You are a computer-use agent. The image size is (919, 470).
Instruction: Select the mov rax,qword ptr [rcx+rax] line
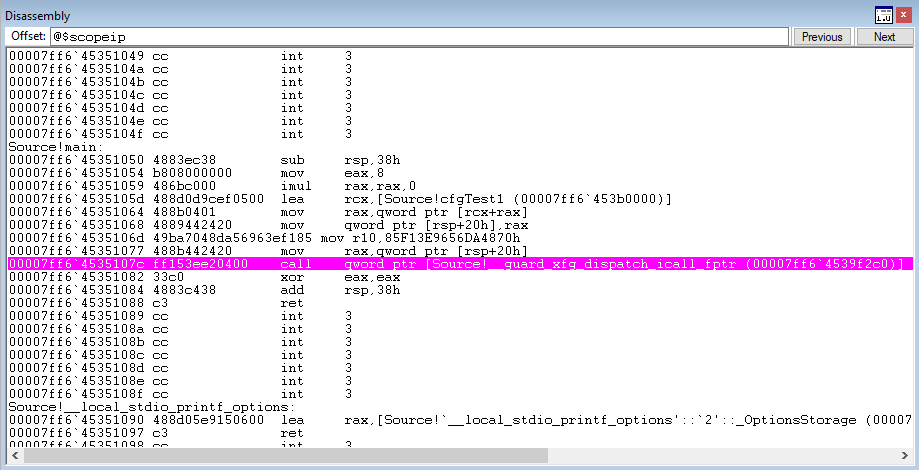tap(267, 212)
